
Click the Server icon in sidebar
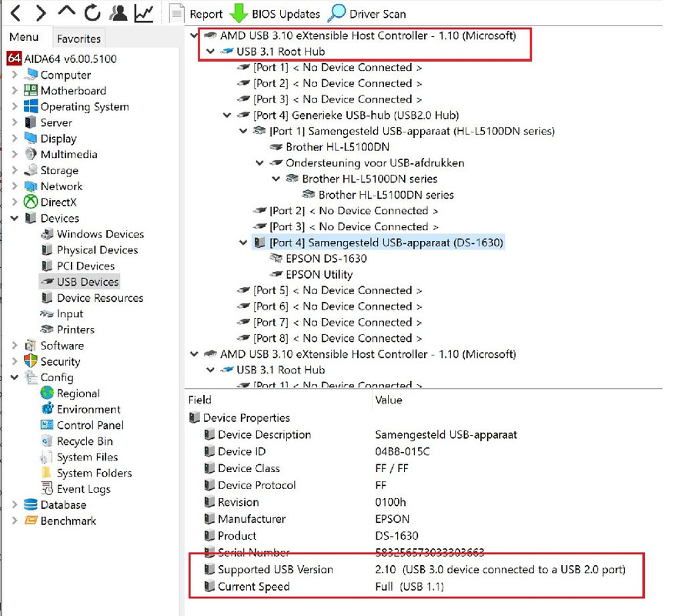[31, 122]
